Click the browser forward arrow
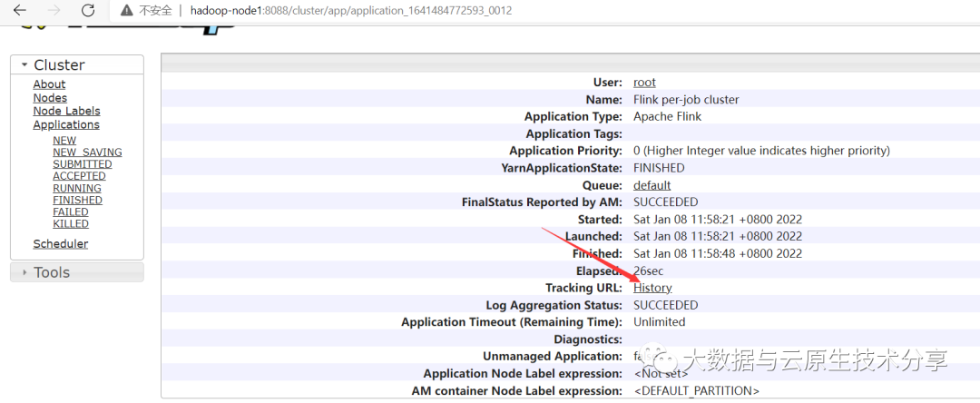Viewport: 980px width, 403px height. click(x=54, y=11)
